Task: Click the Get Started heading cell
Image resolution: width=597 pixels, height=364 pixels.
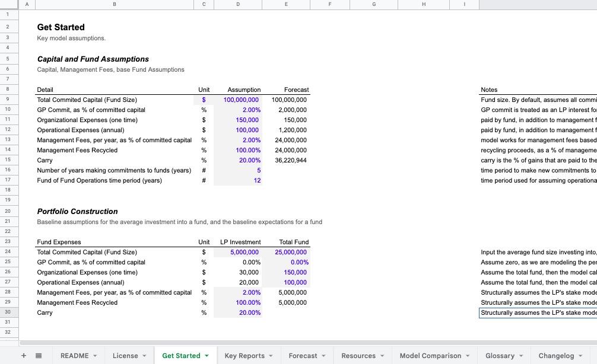Action: point(61,27)
